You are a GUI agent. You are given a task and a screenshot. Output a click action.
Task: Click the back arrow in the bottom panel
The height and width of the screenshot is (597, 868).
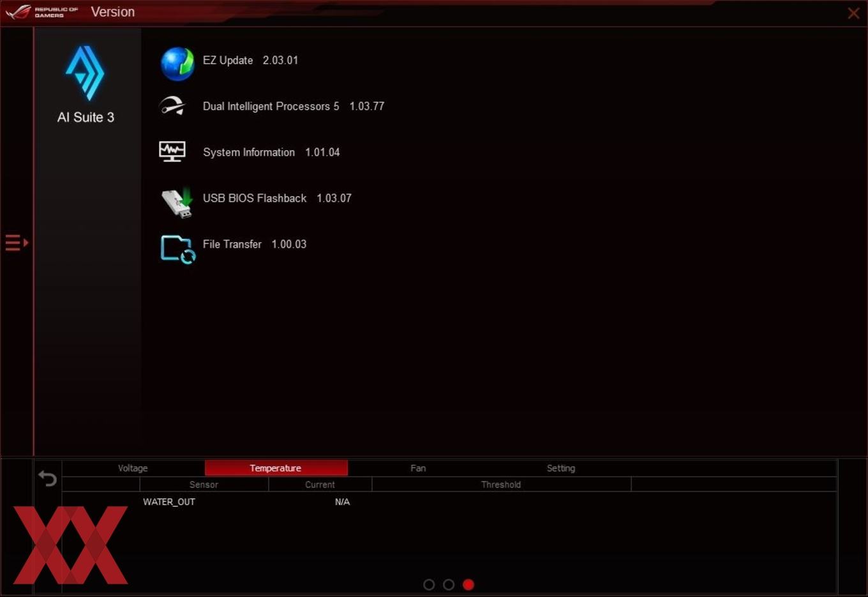point(48,478)
